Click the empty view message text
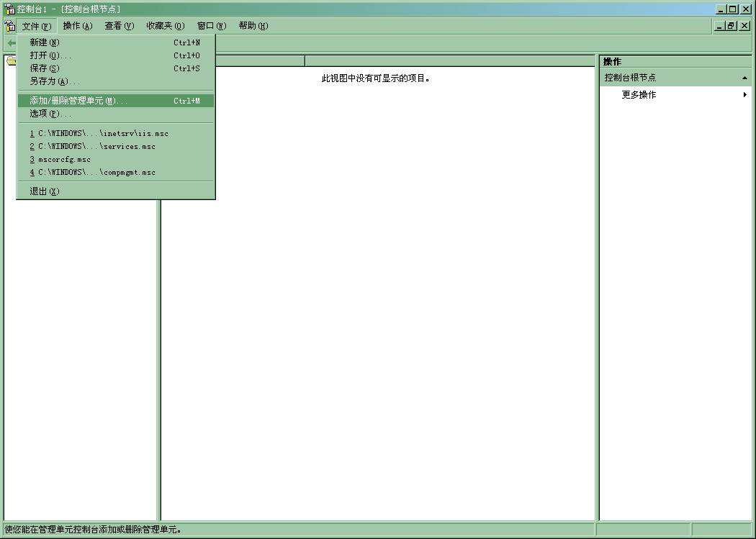 376,78
